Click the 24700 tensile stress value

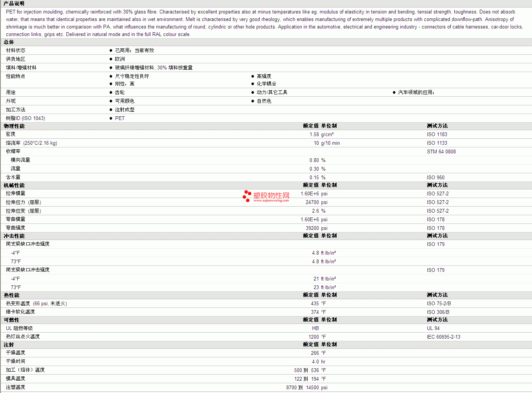[312, 202]
